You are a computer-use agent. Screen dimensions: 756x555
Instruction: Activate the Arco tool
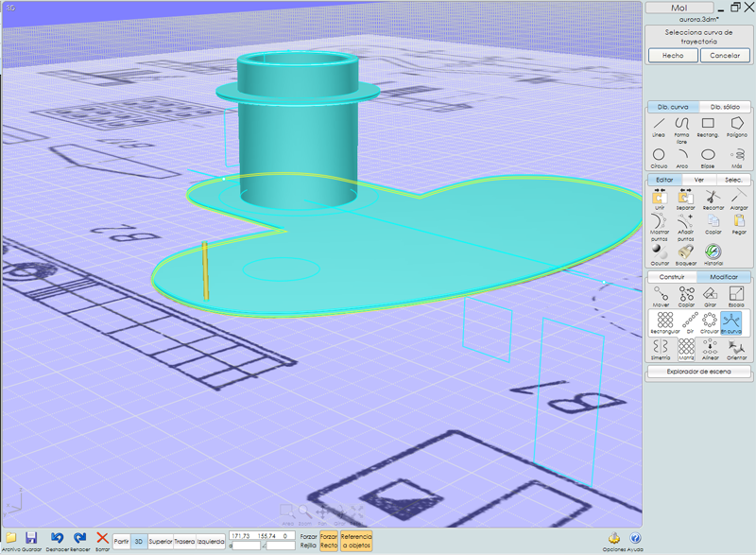click(682, 158)
